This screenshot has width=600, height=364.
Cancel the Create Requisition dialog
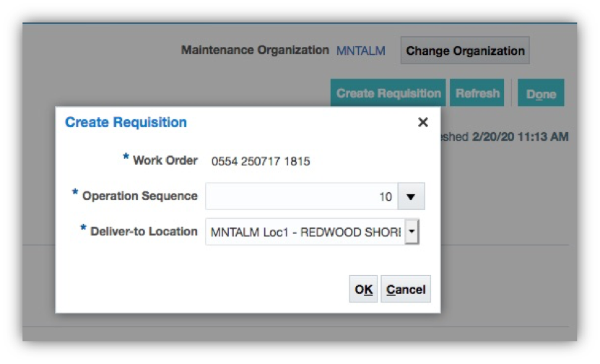pos(406,289)
